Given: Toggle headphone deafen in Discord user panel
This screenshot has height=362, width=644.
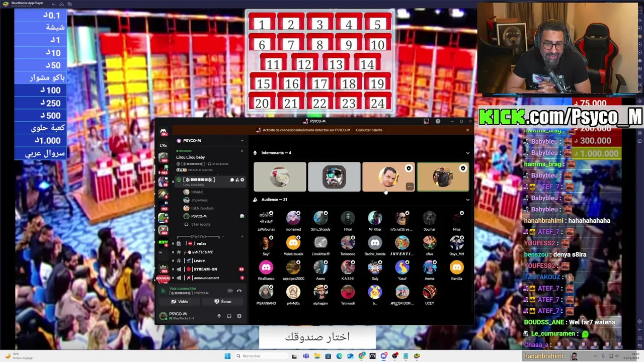Looking at the screenshot, I should click(229, 316).
